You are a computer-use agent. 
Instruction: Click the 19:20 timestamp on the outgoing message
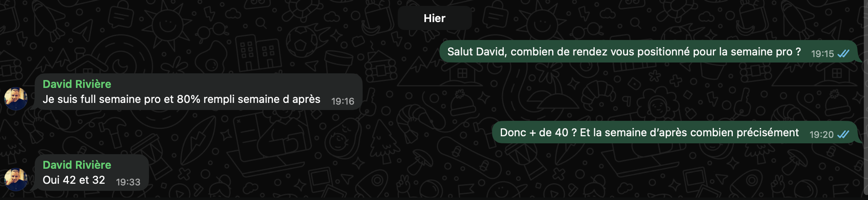821,135
